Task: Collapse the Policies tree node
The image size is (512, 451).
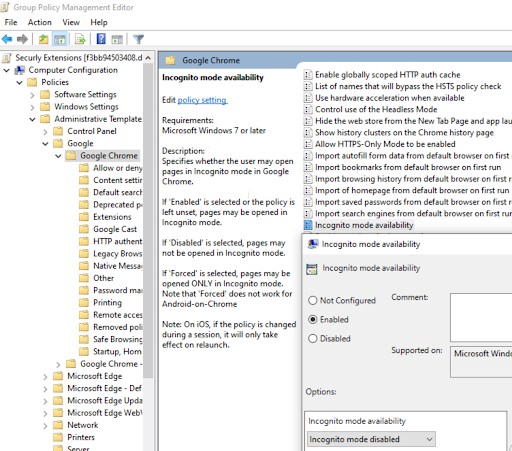Action: click(x=19, y=82)
